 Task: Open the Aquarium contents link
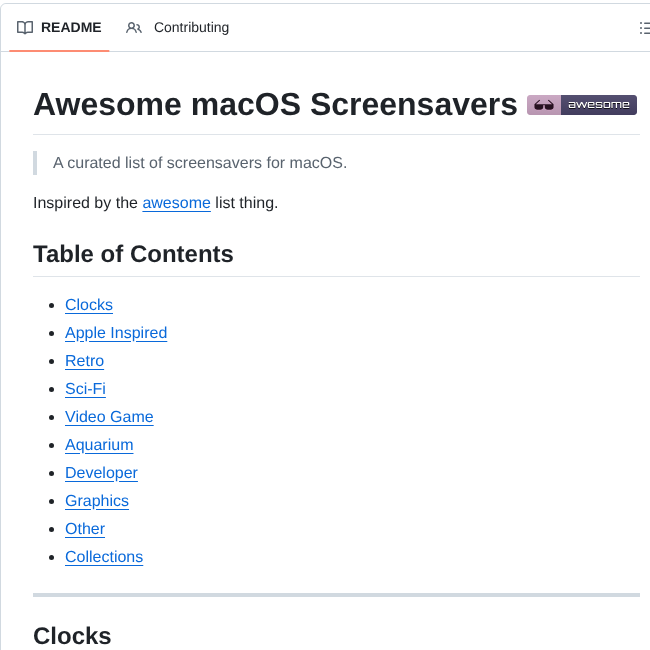pos(99,445)
